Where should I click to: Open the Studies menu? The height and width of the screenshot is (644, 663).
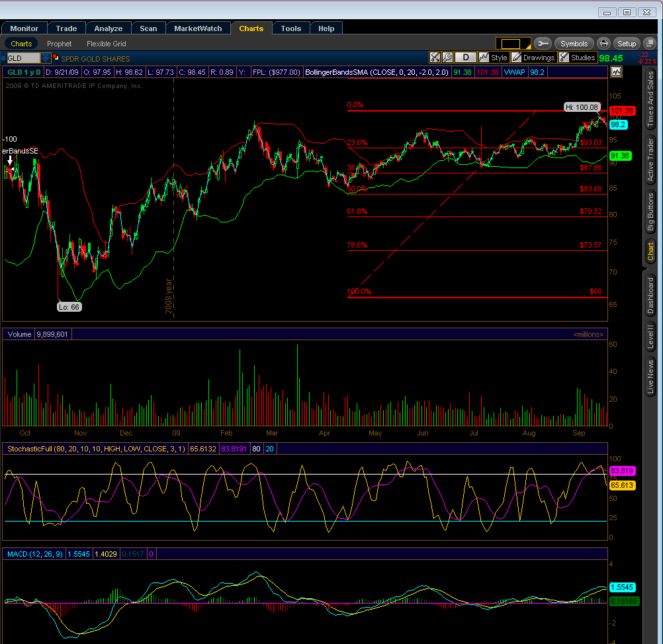click(576, 58)
